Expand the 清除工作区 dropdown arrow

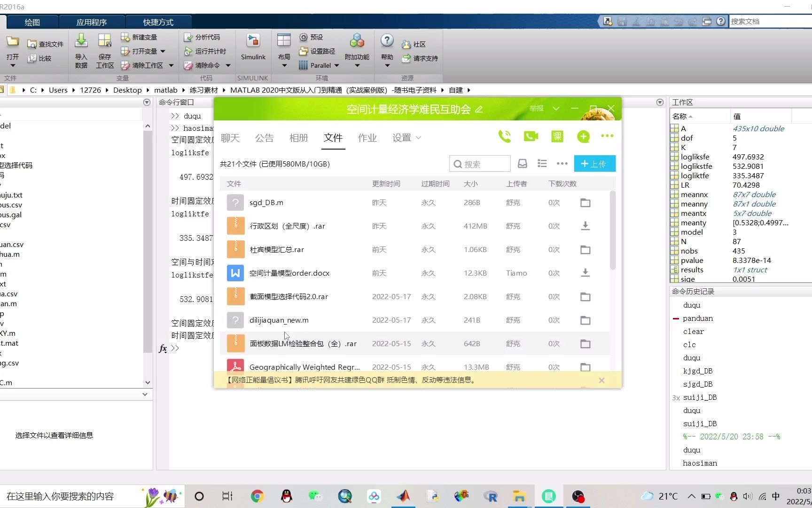click(171, 65)
